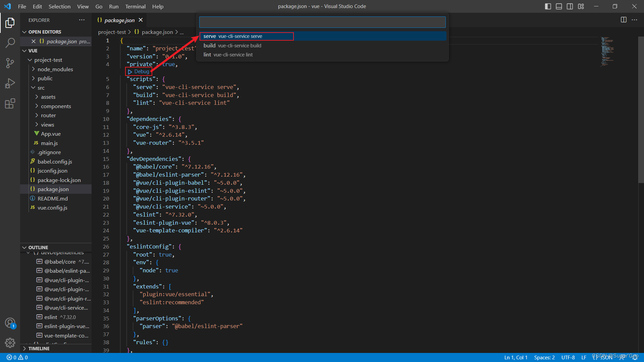Choose lint vue-cli-service lint script

pos(323,54)
